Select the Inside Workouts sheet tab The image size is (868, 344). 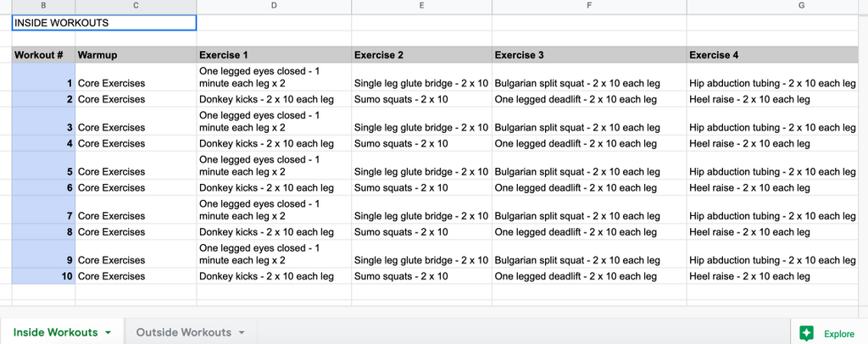[55, 332]
